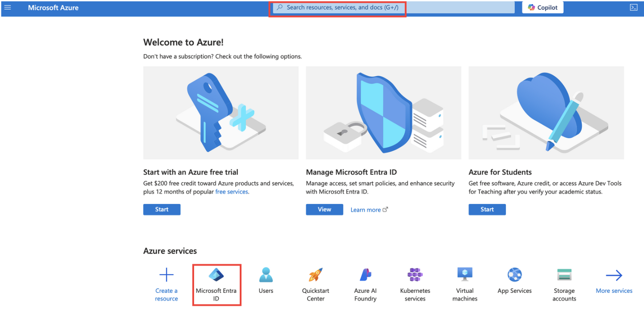The image size is (644, 313).
Task: Click the Microsoft Azure home title
Action: (53, 7)
